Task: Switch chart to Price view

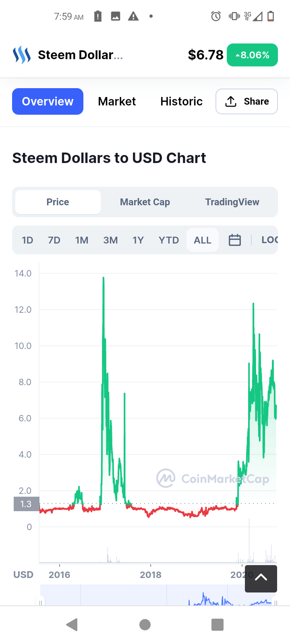Action: 58,202
